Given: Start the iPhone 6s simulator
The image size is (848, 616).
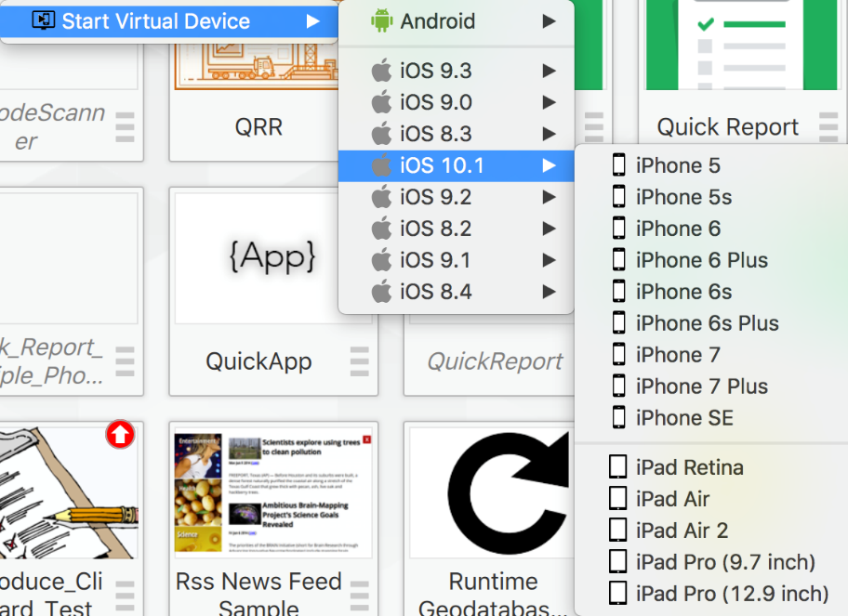Looking at the screenshot, I should 711,292.
